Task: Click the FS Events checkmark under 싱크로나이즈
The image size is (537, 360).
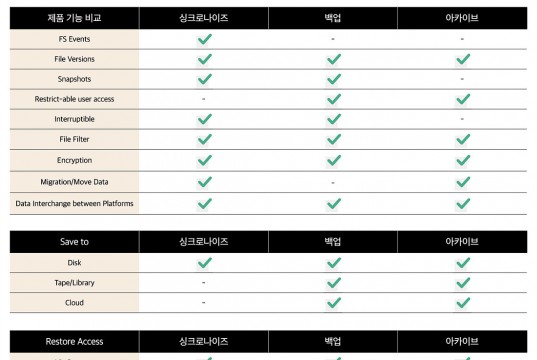Action: pyautogui.click(x=204, y=39)
